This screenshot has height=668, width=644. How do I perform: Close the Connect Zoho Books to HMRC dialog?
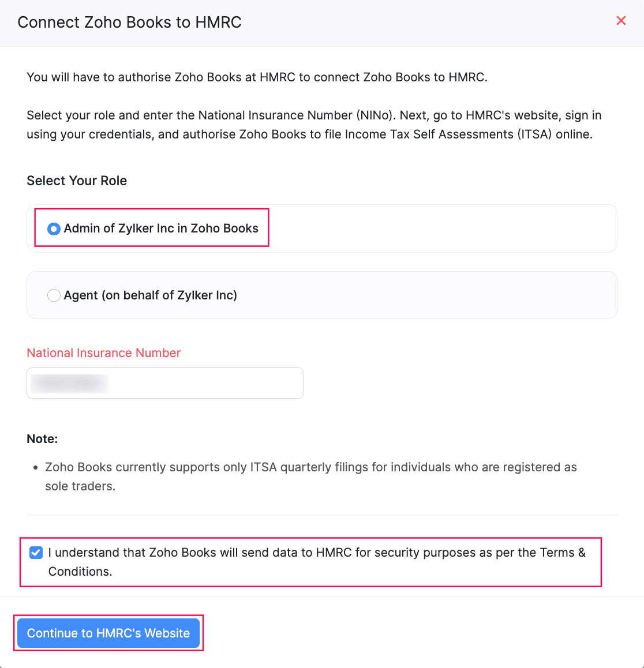621,21
